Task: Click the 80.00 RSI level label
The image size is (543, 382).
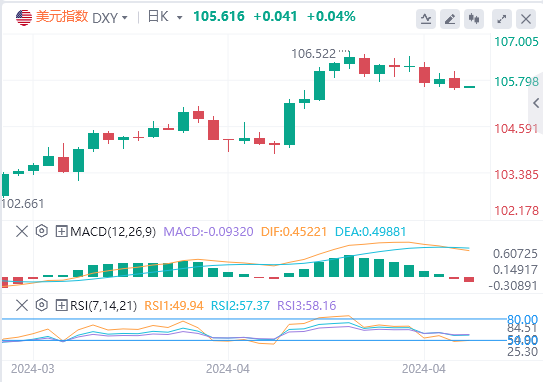Action: (x=522, y=319)
